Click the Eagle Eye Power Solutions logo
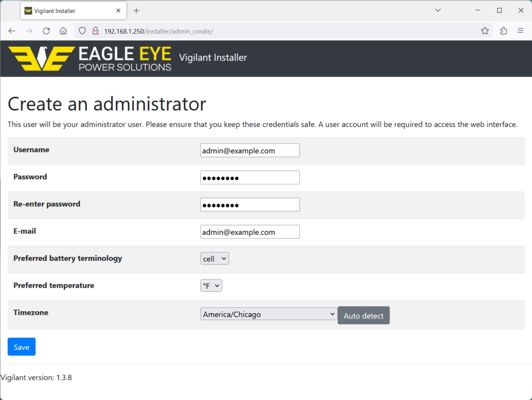The width and height of the screenshot is (532, 400). pos(90,58)
